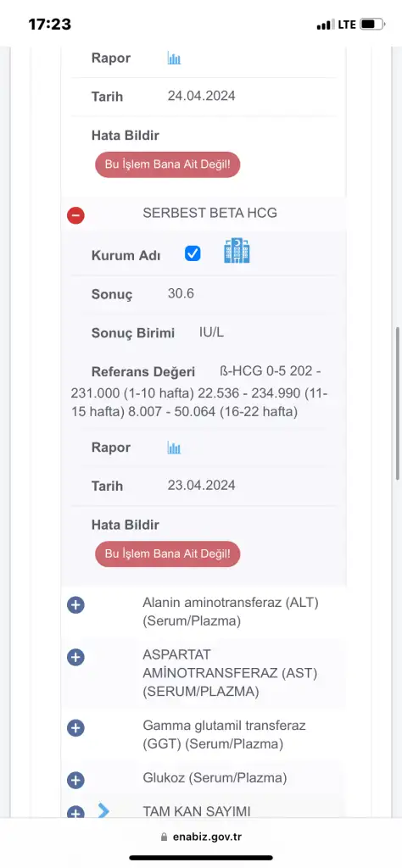Open the report chart icon dated 24.04.2024
Screen dimensions: 402x868
click(175, 58)
